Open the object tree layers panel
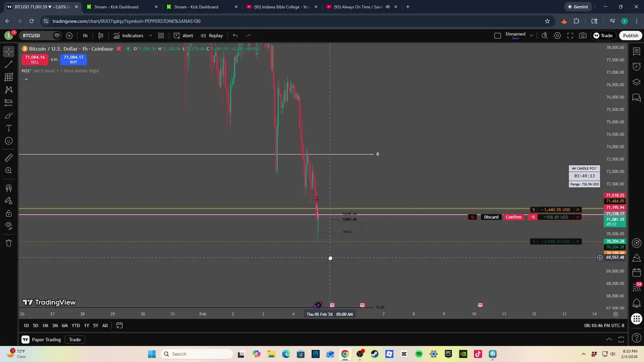Viewport: 644px width, 362px height. pos(636,82)
